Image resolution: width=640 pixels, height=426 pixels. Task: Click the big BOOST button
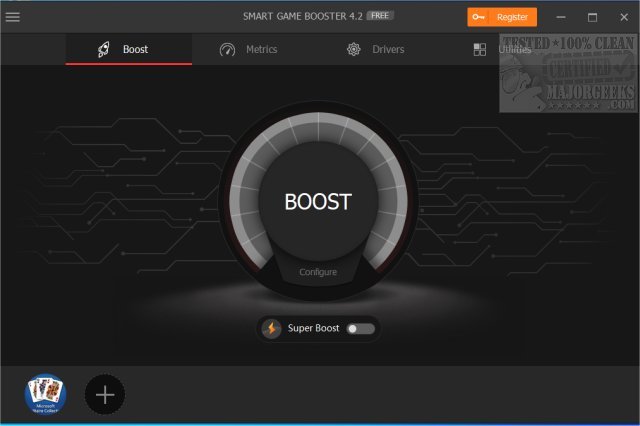[318, 202]
